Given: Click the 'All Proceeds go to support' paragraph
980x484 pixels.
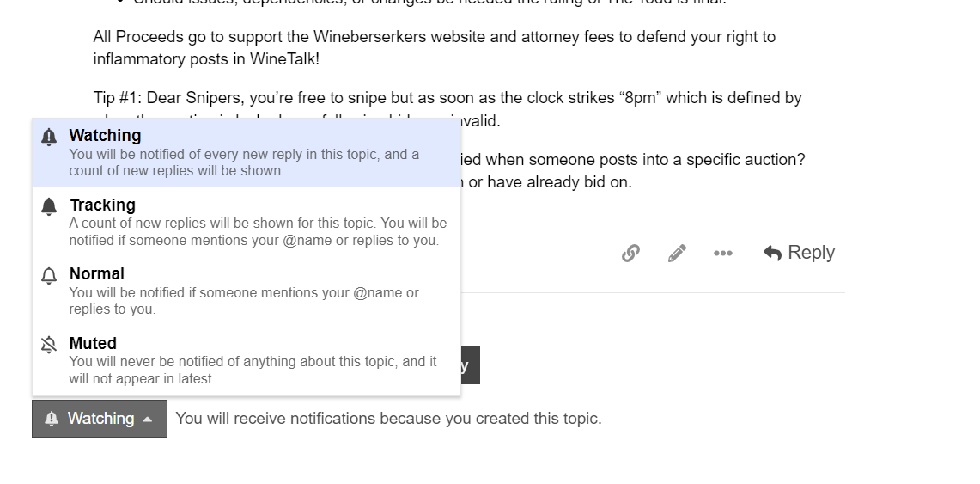Looking at the screenshot, I should (435, 48).
